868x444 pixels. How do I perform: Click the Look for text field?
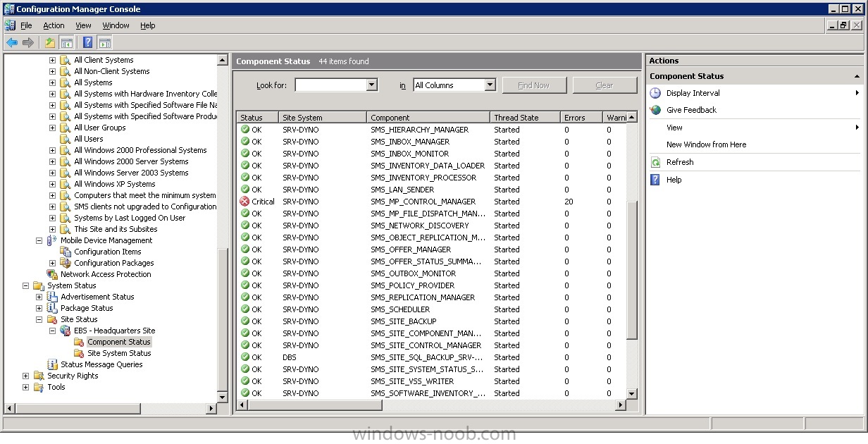click(330, 85)
